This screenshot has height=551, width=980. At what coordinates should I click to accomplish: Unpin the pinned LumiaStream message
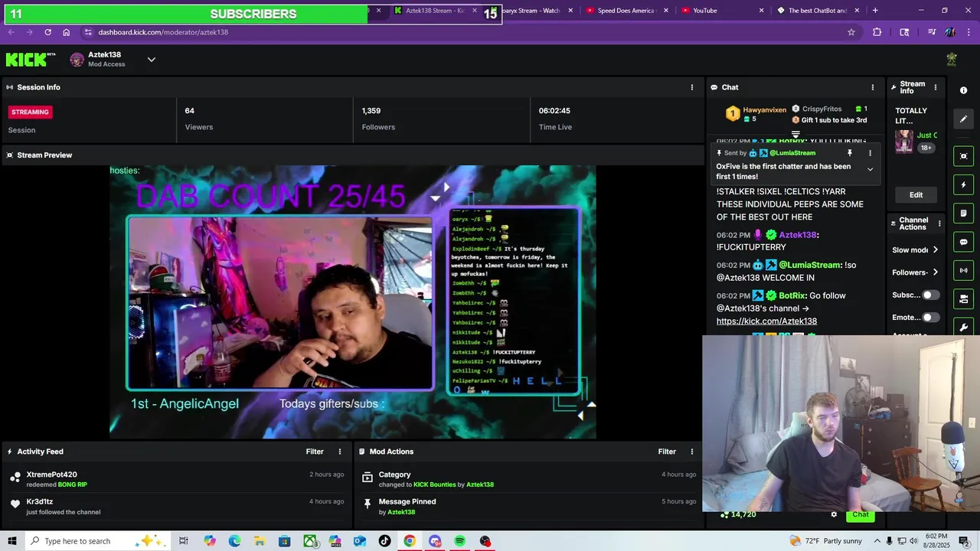tap(849, 153)
